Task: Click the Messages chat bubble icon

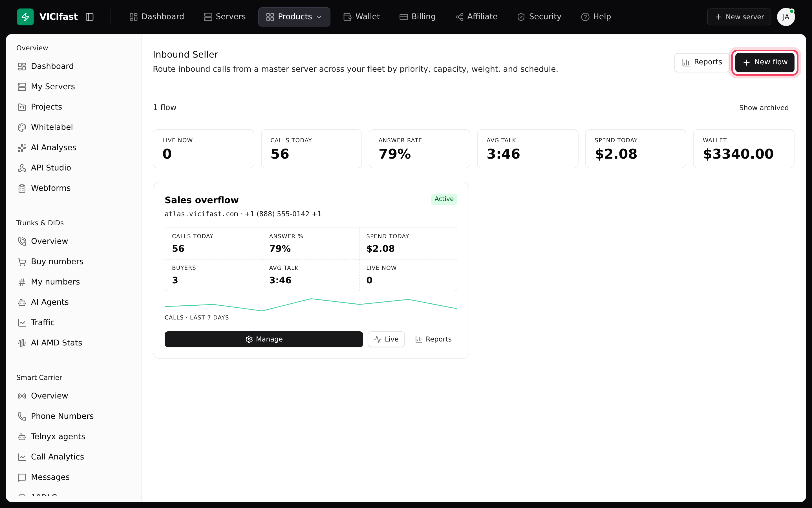Action: [22, 478]
